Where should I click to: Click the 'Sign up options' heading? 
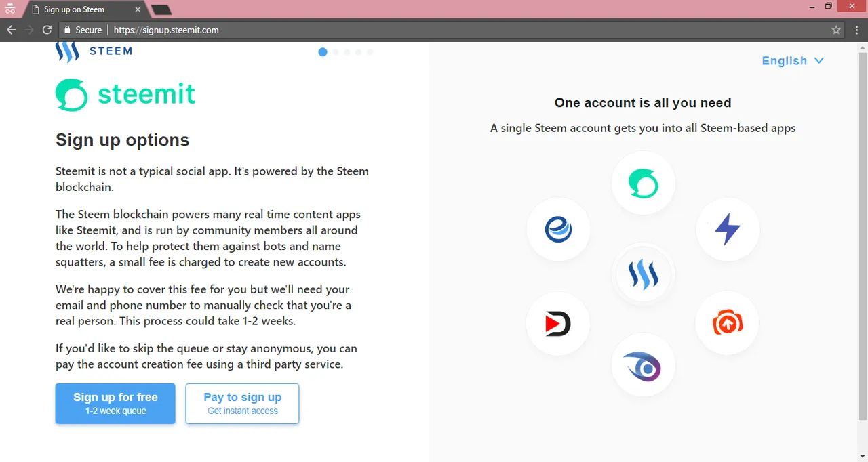click(123, 140)
